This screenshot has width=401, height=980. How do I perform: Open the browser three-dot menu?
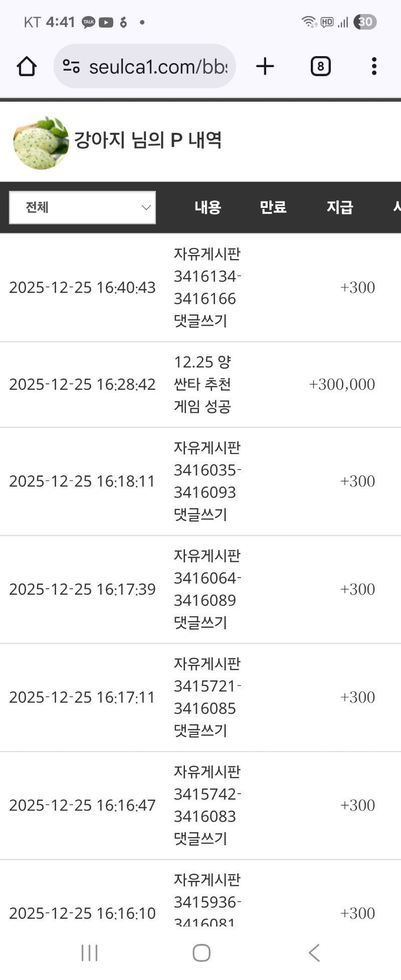point(374,67)
